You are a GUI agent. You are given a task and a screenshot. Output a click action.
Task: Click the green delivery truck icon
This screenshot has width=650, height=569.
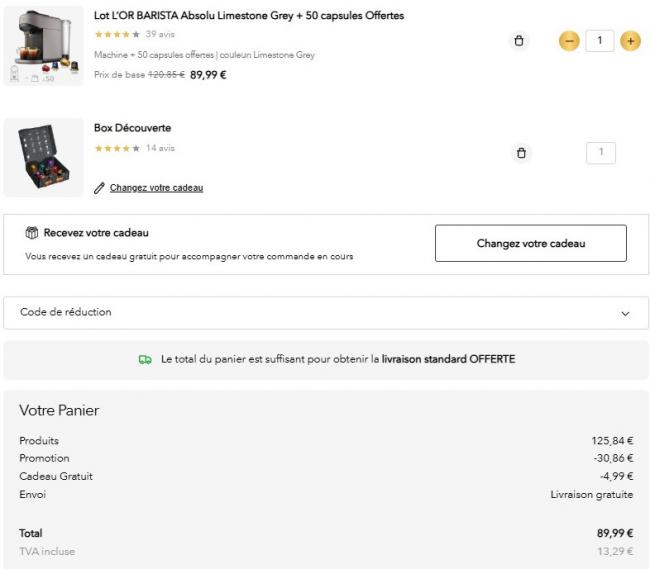pos(145,359)
